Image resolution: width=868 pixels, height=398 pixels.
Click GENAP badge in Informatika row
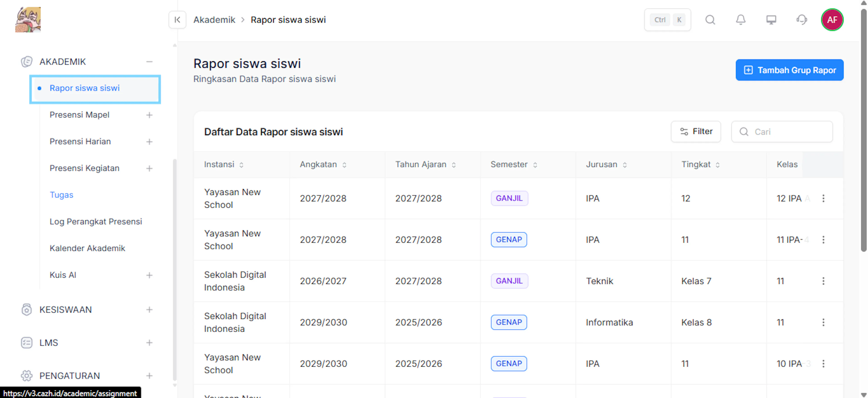tap(509, 323)
